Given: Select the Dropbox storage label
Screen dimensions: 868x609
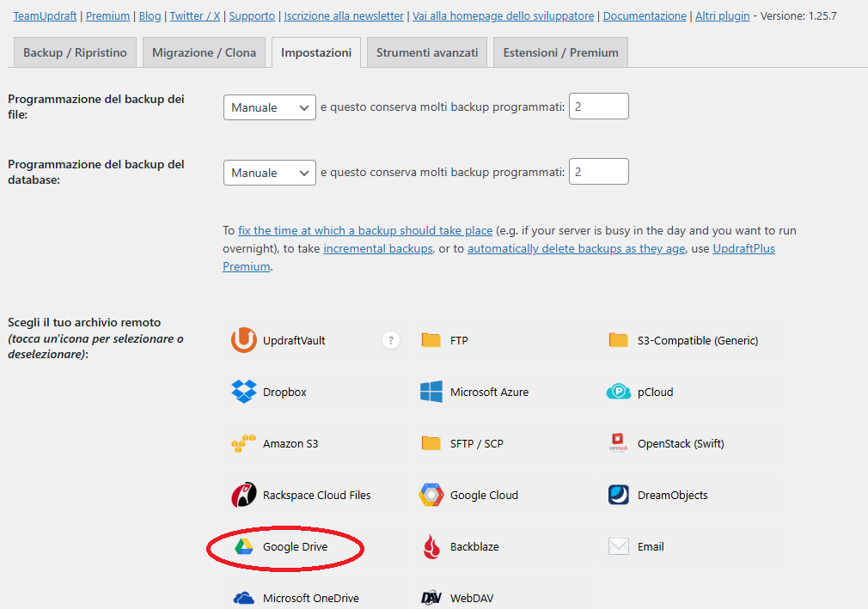Looking at the screenshot, I should [284, 393].
